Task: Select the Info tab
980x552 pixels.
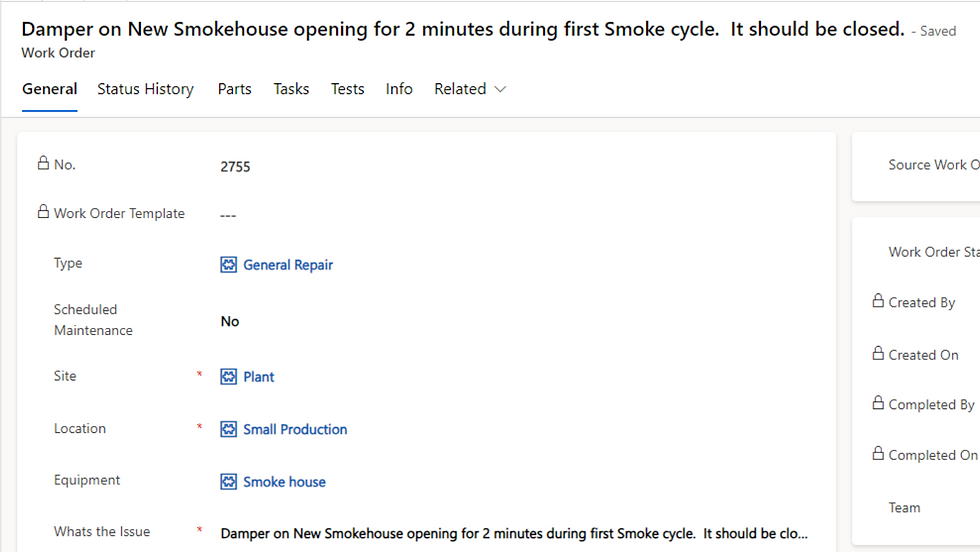Action: tap(399, 89)
